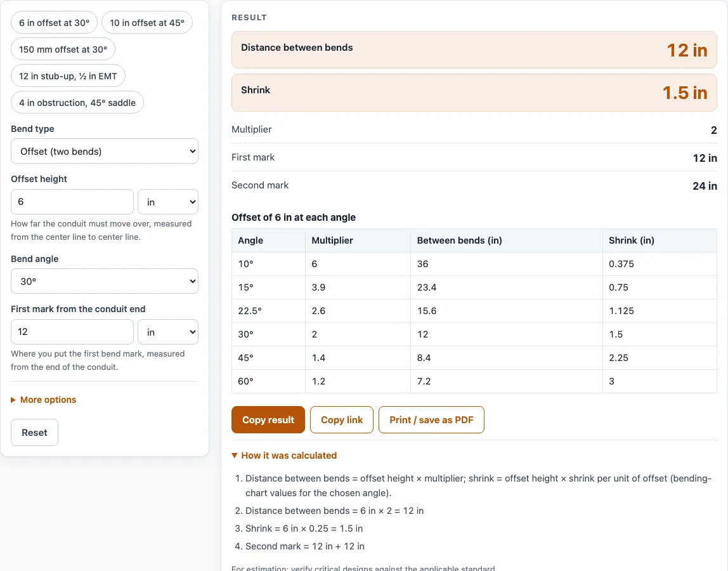Open the Bend angle dropdown
The image size is (728, 571).
tap(105, 281)
